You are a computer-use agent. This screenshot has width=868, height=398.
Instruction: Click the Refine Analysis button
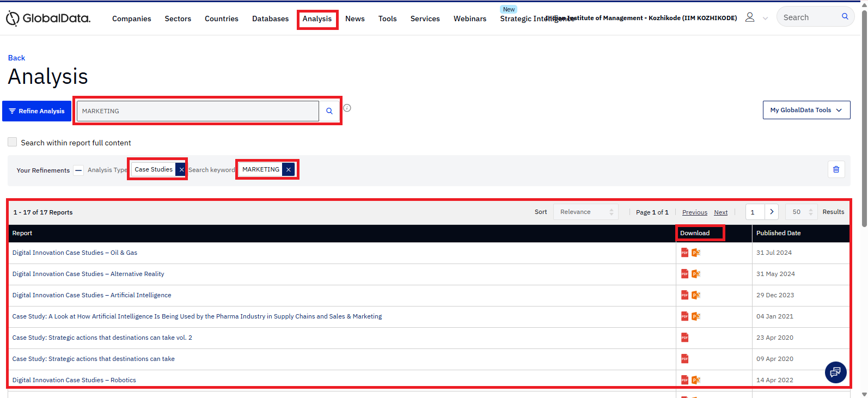(x=37, y=111)
